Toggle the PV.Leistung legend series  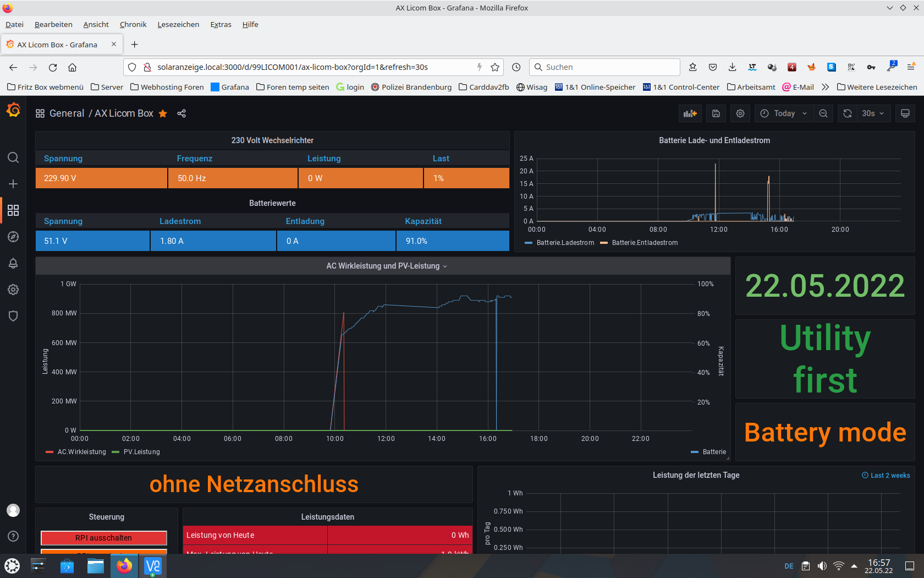(141, 452)
